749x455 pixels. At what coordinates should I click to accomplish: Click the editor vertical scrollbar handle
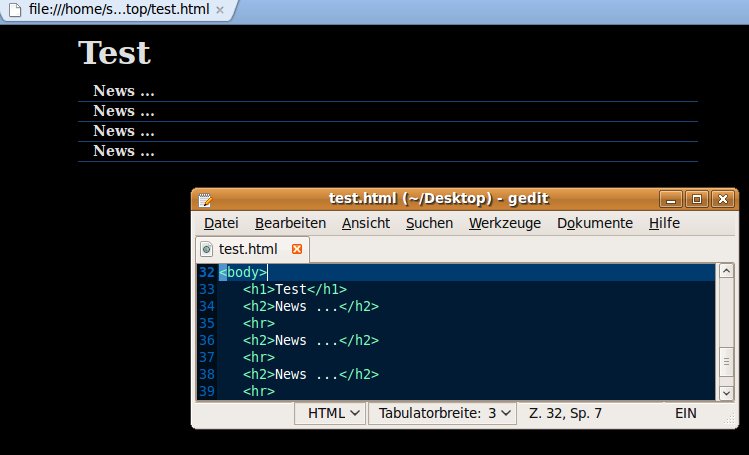726,362
